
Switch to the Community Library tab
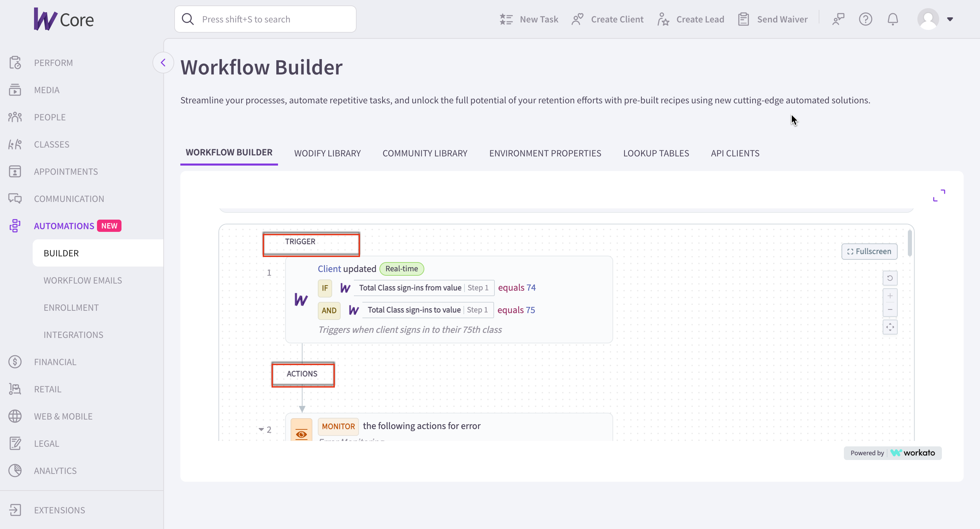point(425,153)
